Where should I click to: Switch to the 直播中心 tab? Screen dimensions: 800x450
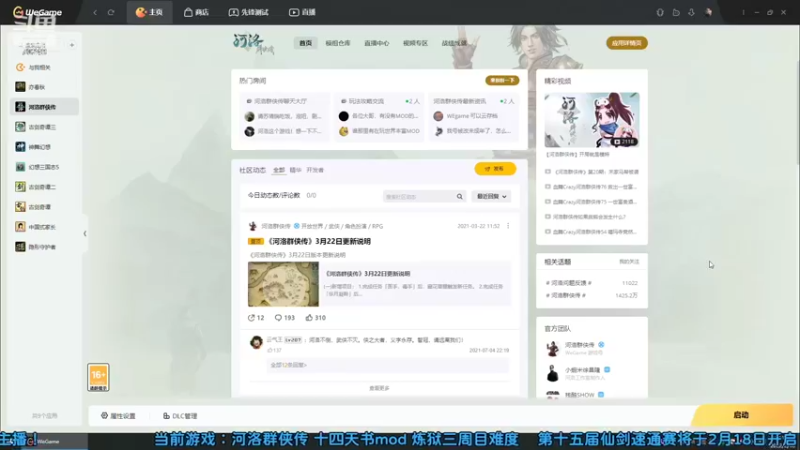click(377, 43)
